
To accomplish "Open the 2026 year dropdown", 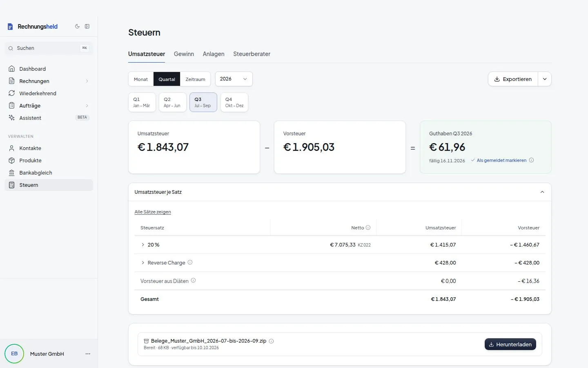I will 234,79.
